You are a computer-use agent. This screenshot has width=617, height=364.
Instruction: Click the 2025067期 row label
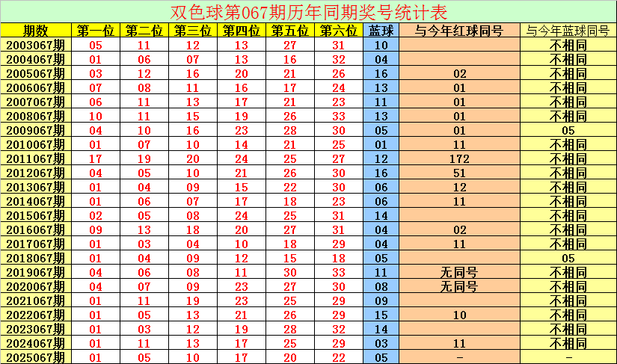tap(35, 357)
